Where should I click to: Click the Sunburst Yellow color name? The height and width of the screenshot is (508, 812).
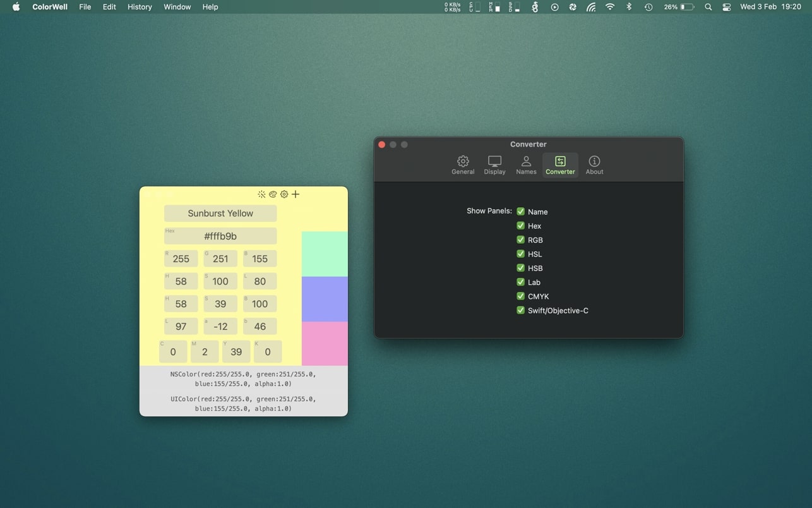[220, 214]
